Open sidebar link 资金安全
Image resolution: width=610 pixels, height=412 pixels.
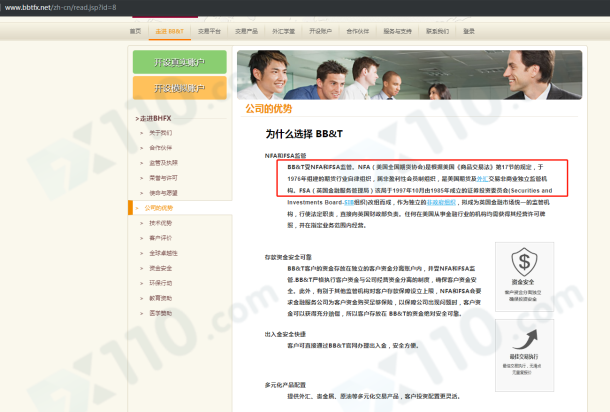tap(161, 268)
